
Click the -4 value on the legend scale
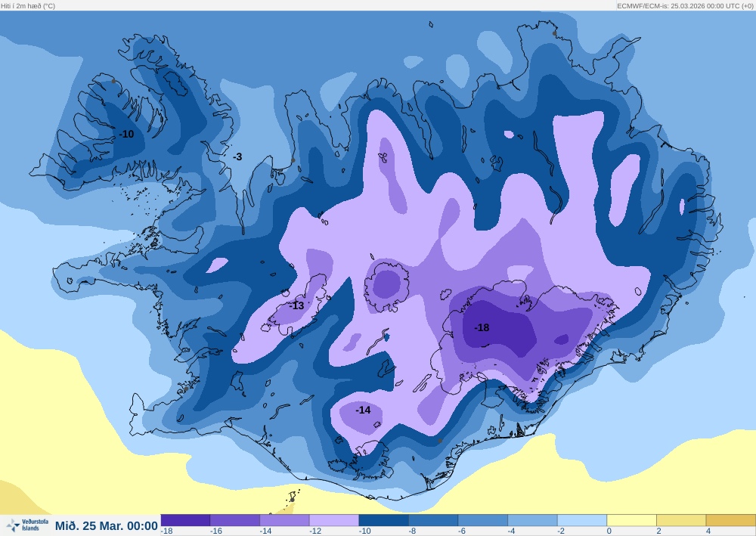pyautogui.click(x=512, y=531)
